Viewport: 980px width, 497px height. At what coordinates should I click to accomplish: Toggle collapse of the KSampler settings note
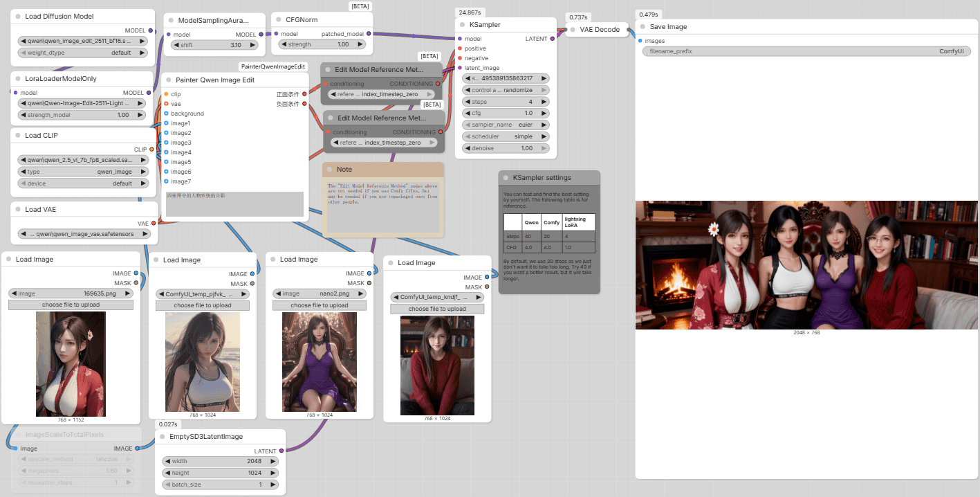click(x=506, y=178)
